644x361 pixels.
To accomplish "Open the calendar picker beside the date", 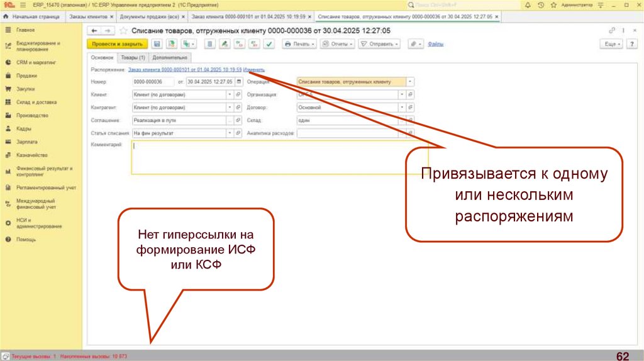I will [x=238, y=82].
